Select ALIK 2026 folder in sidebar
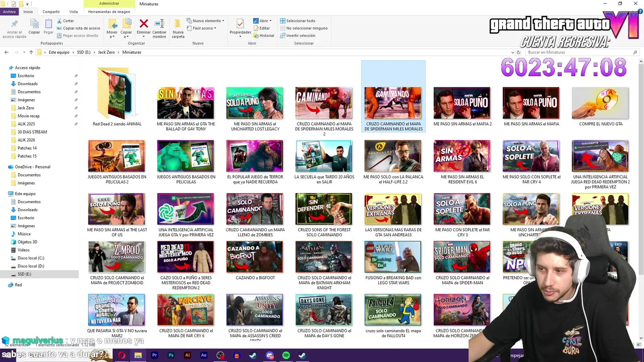 (x=26, y=140)
